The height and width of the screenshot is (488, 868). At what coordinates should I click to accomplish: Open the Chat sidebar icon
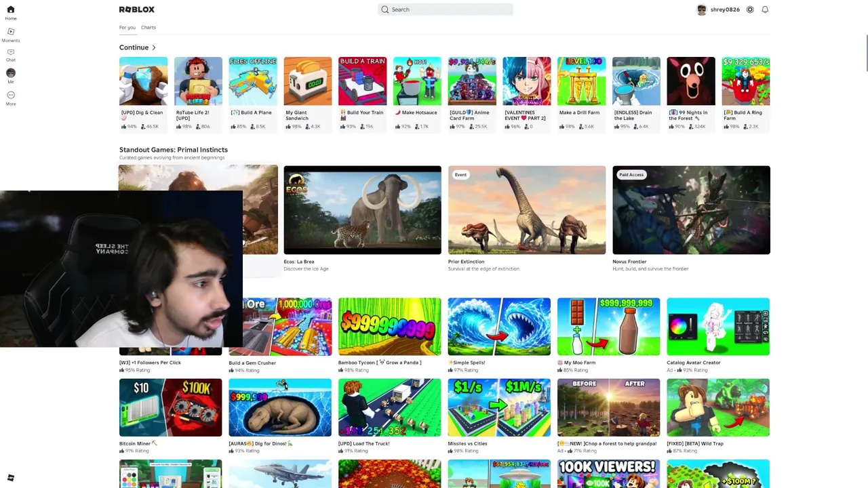coord(11,56)
